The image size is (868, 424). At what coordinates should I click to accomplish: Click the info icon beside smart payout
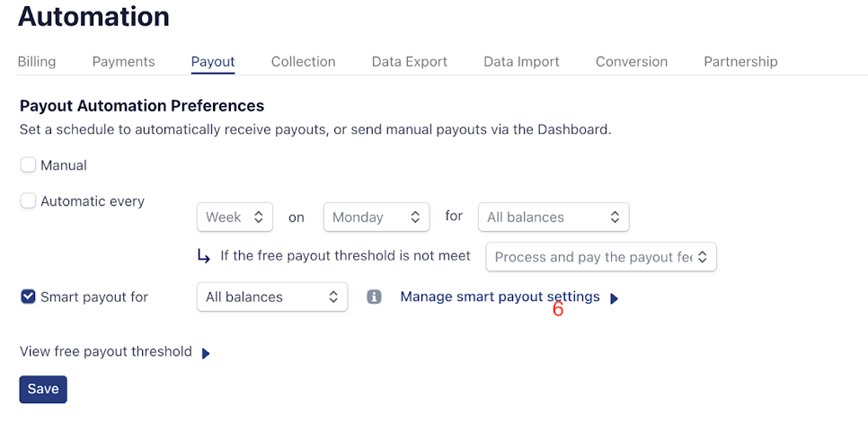pyautogui.click(x=374, y=297)
